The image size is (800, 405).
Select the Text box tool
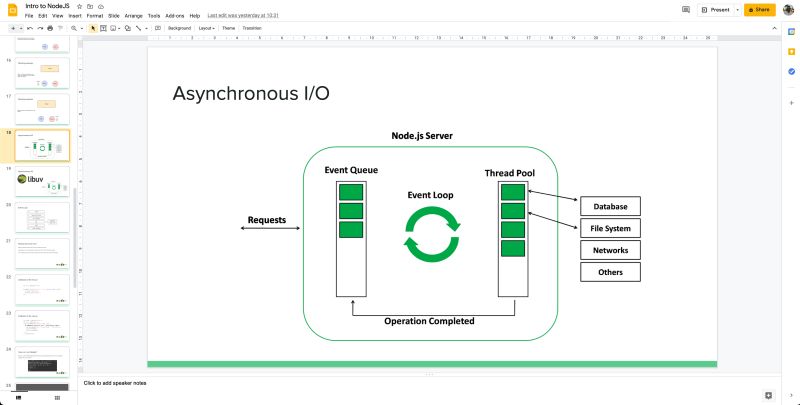tap(103, 28)
